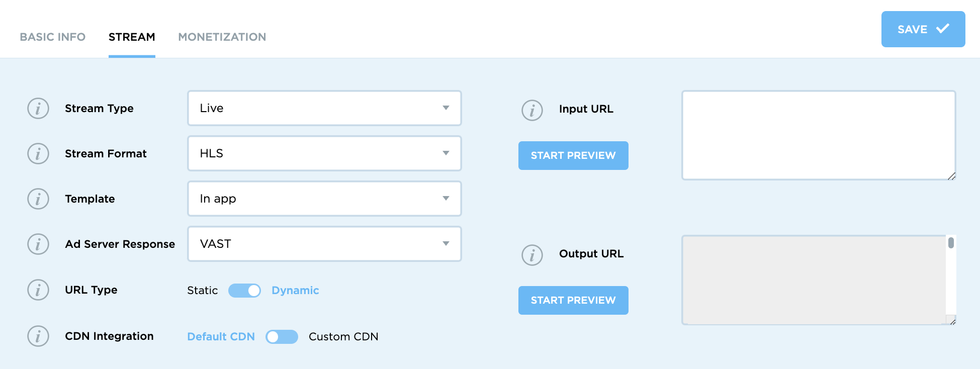
Task: Click the Dynamic label next to URL Type
Action: pos(295,291)
